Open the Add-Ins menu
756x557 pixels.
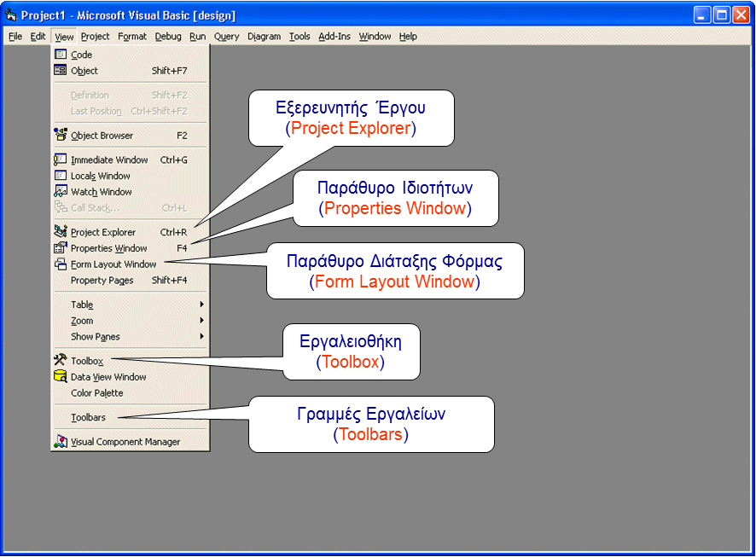(x=334, y=37)
